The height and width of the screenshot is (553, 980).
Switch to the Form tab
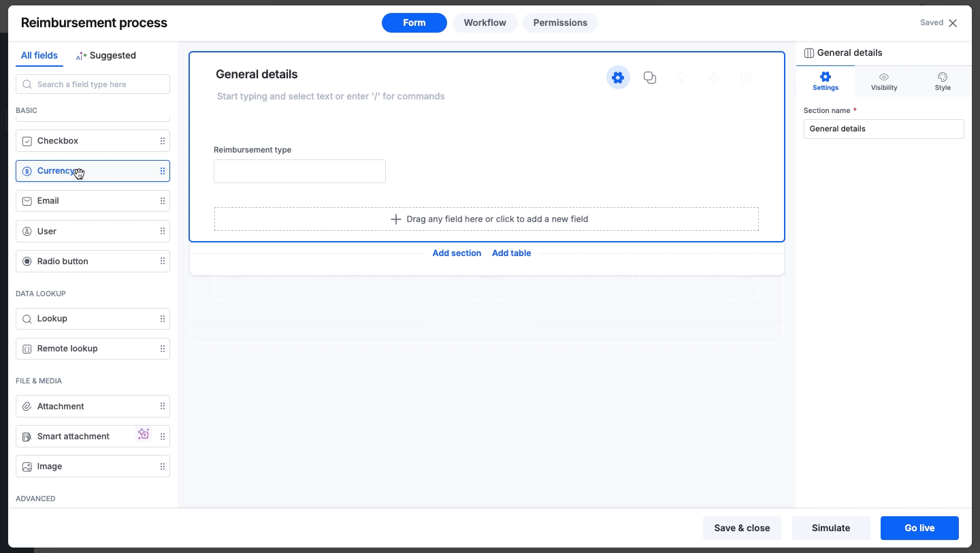(414, 22)
